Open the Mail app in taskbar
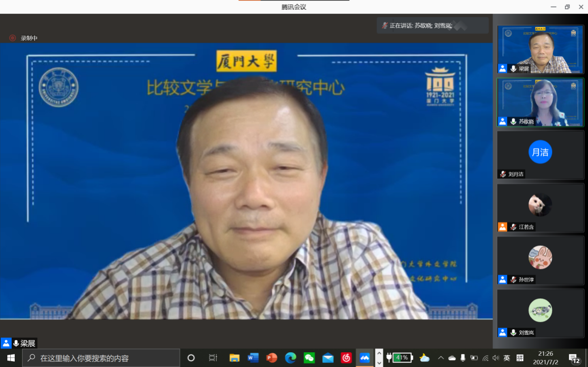Screen dimensions: 588x367 328,358
